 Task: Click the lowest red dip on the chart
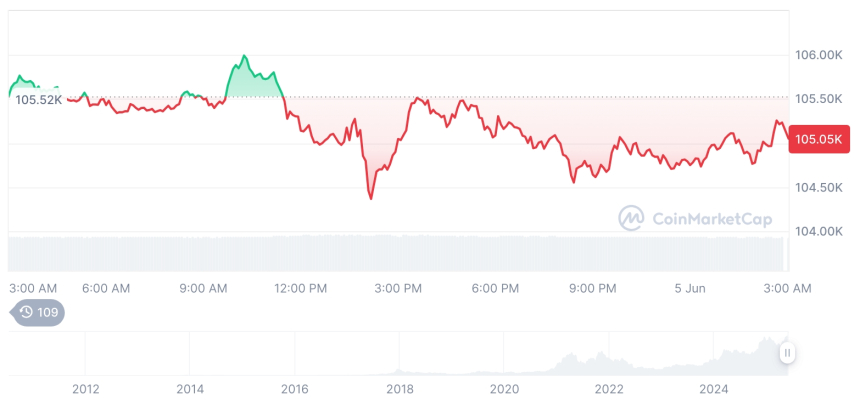pos(371,198)
